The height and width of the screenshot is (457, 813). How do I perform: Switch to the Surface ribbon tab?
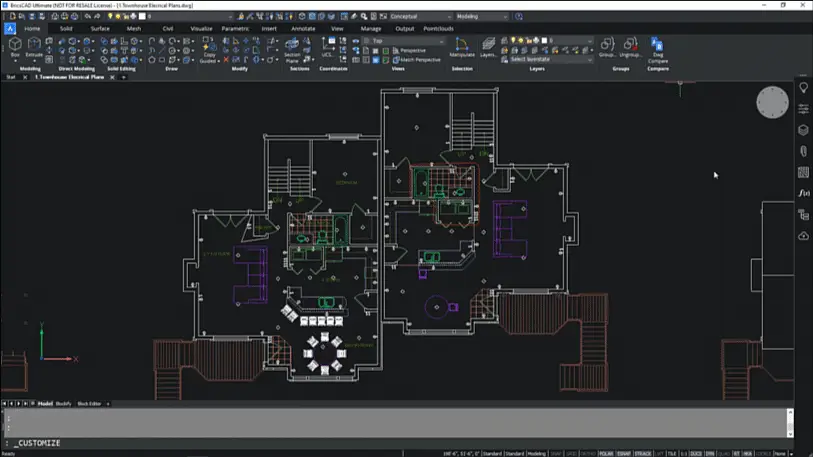[100, 29]
